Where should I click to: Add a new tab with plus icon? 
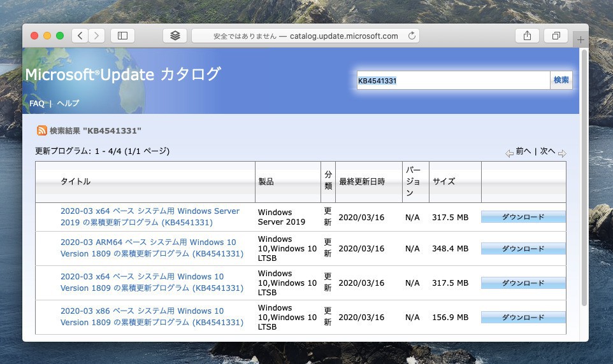click(581, 40)
